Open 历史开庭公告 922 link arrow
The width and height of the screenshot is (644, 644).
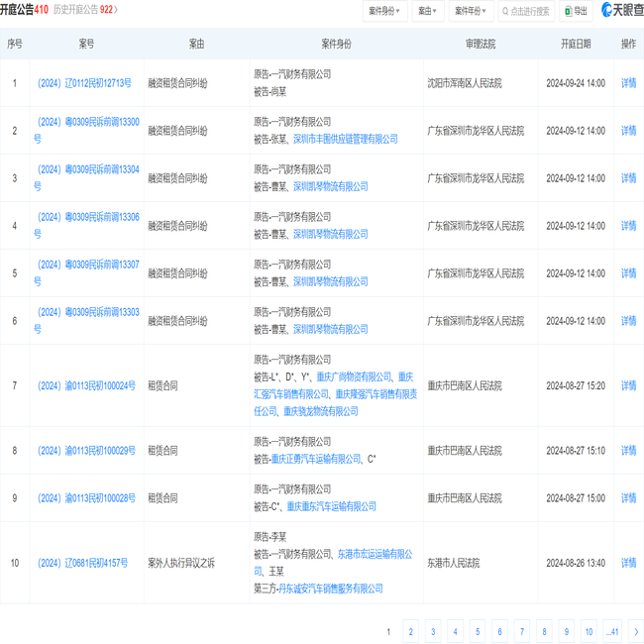click(116, 10)
